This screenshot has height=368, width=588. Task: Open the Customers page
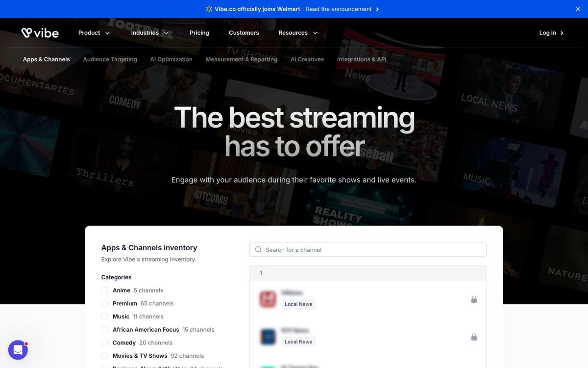click(244, 33)
